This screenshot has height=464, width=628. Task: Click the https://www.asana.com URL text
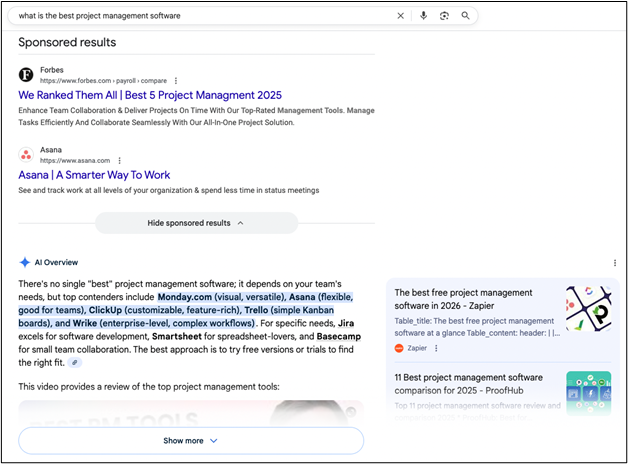point(75,161)
